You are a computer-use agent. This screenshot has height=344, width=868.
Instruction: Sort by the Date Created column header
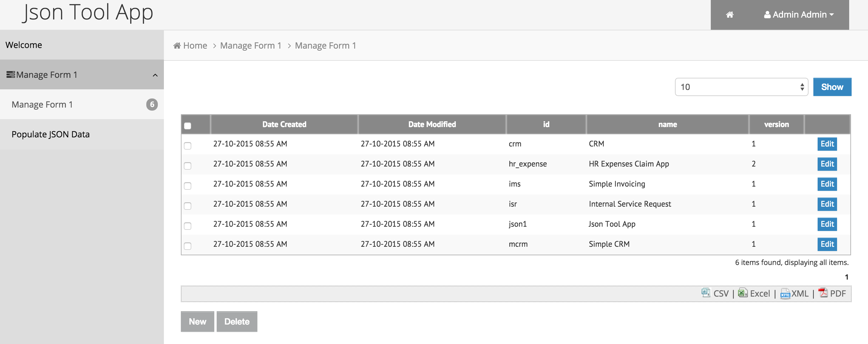284,125
